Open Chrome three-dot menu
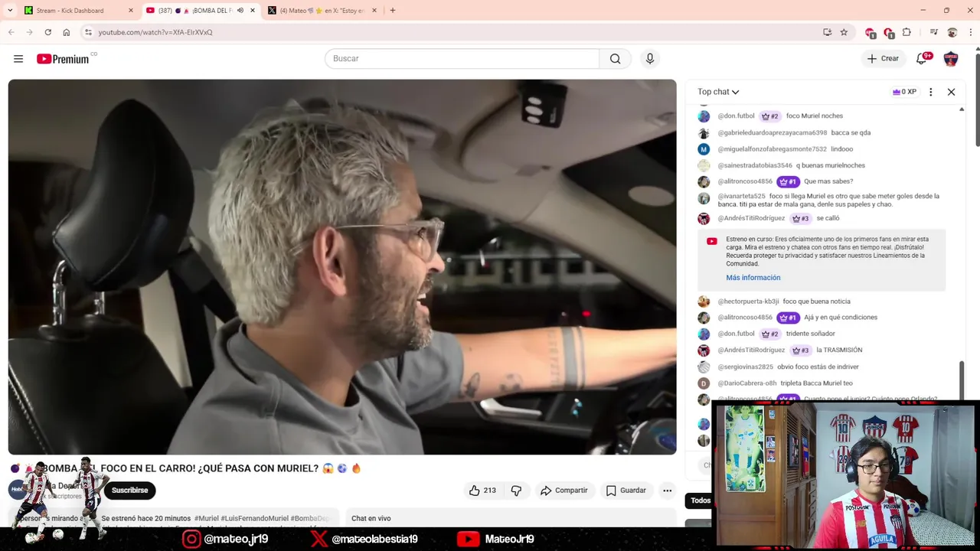This screenshot has height=551, width=980. [x=970, y=32]
